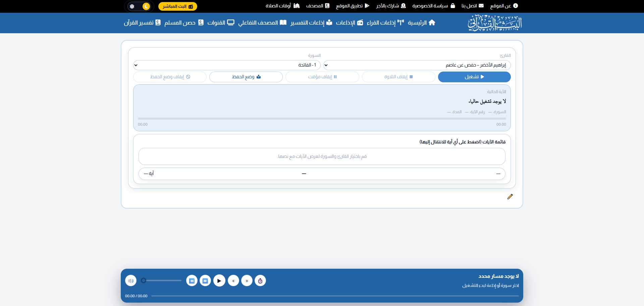The image size is (644, 306).
Task: Click the right double-chevron » player button
Action: tap(247, 281)
